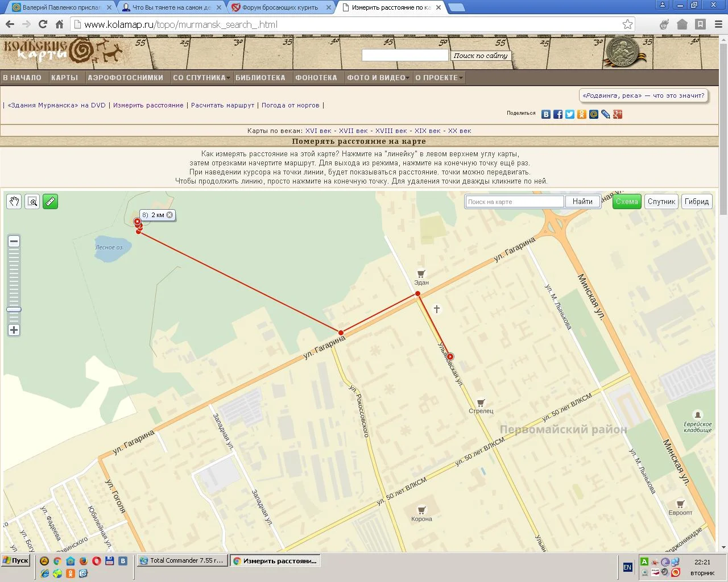Share the page on Odnoklassniki
This screenshot has height=582, width=728.
pyautogui.click(x=582, y=114)
